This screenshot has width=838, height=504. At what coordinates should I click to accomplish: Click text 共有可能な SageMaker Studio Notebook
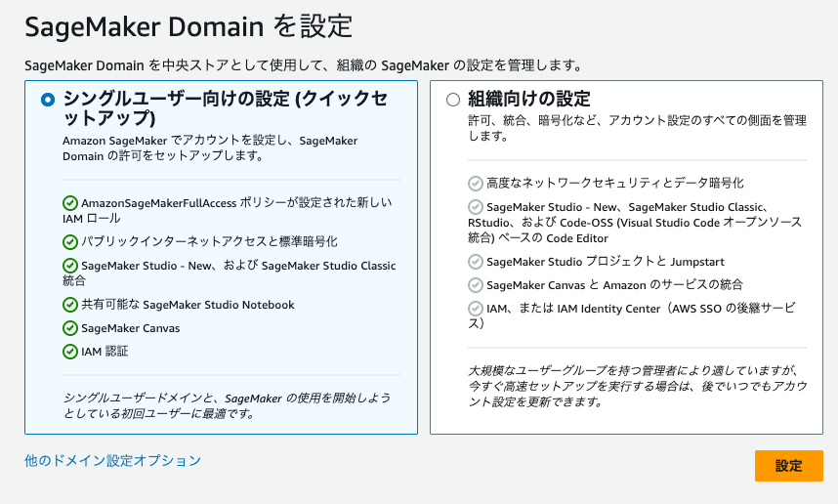(x=188, y=305)
